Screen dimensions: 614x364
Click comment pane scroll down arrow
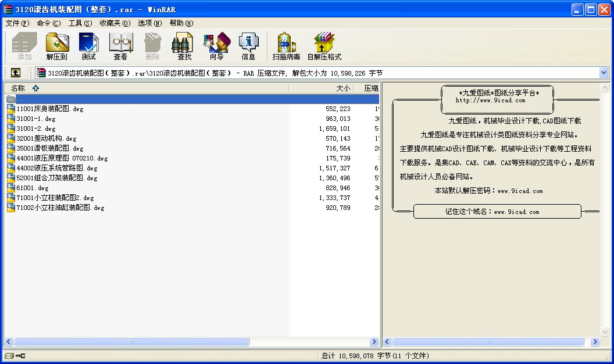605,331
